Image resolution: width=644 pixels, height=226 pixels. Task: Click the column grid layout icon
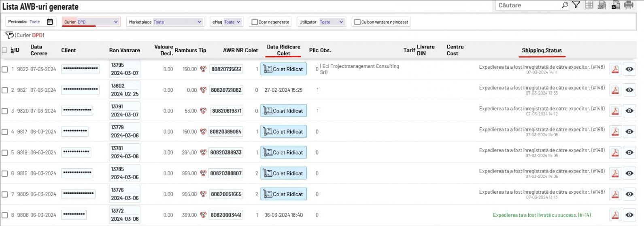589,5
